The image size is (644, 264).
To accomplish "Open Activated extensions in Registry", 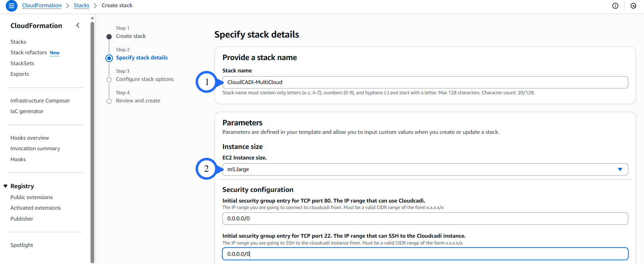I will 36,208.
